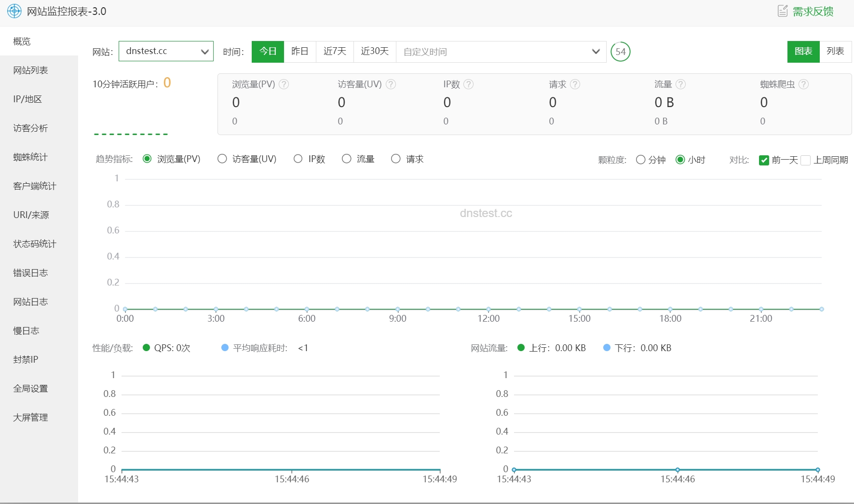Click the question mark next to IP数
This screenshot has height=504, width=854.
pyautogui.click(x=469, y=84)
